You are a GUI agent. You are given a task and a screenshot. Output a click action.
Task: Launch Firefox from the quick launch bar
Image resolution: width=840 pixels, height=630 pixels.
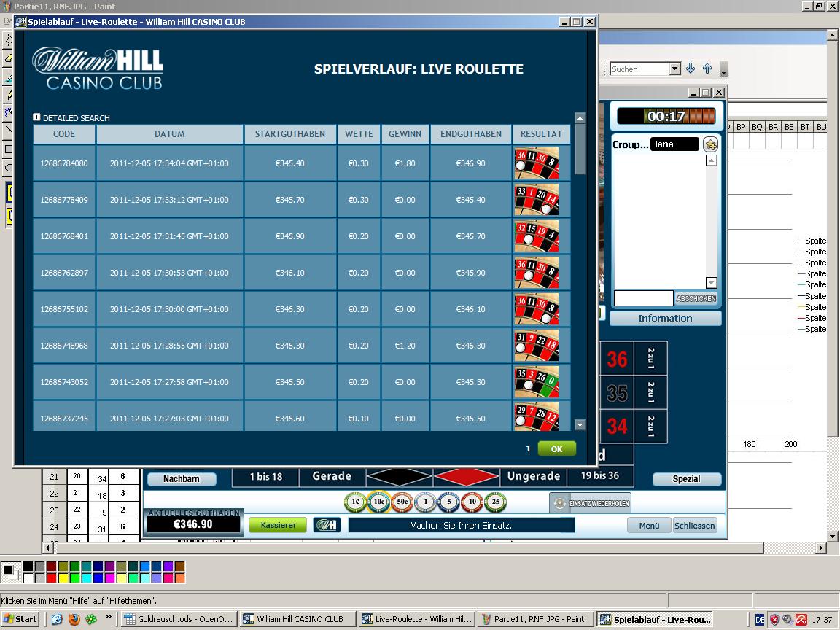pyautogui.click(x=74, y=619)
